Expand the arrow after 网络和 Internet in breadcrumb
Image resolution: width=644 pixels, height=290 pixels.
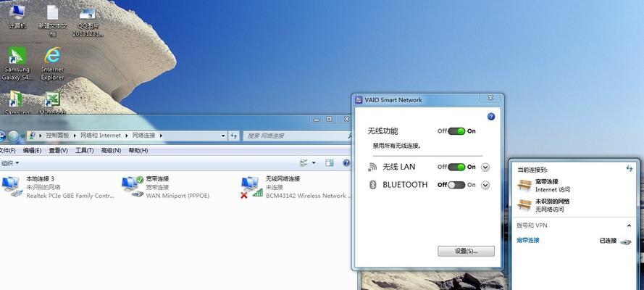pyautogui.click(x=125, y=135)
